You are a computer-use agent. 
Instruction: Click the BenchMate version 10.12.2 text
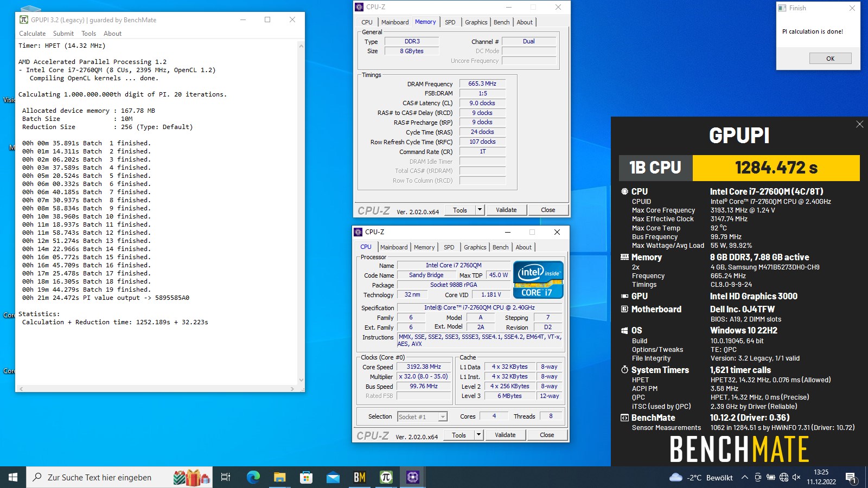pos(750,418)
